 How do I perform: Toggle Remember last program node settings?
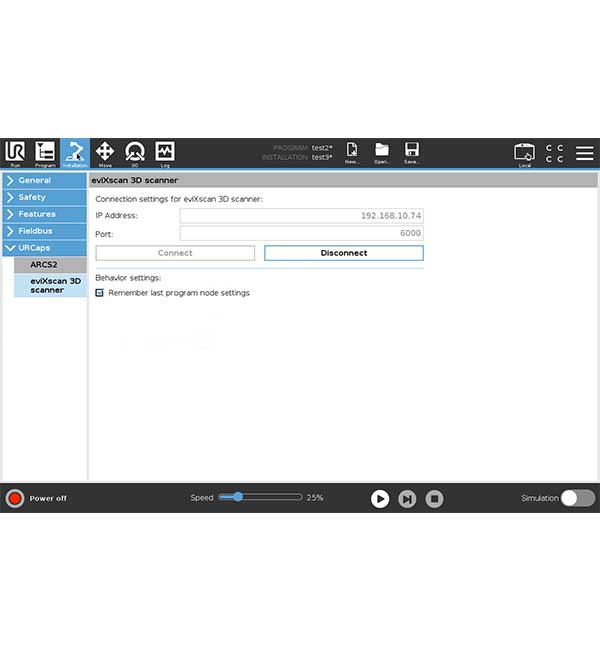point(100,293)
